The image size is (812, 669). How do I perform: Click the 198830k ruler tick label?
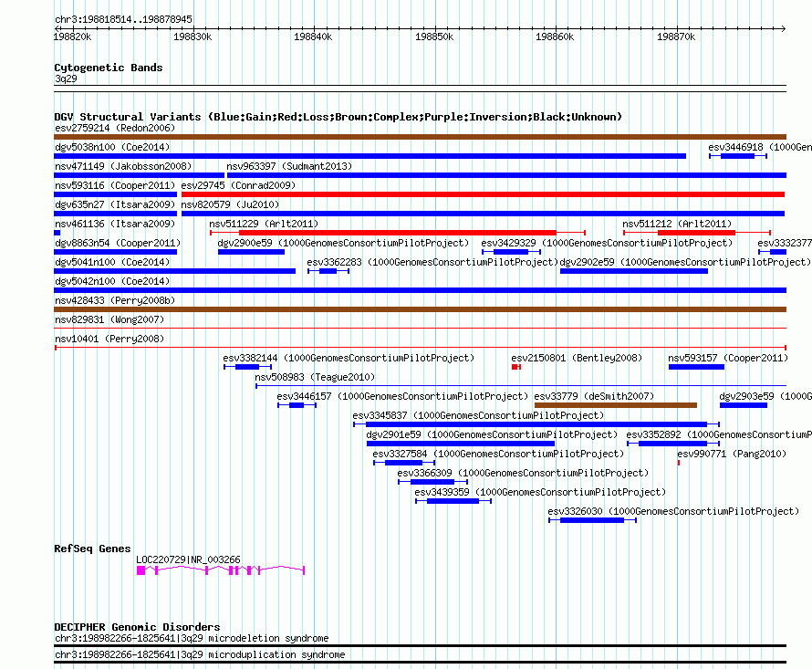pos(193,37)
